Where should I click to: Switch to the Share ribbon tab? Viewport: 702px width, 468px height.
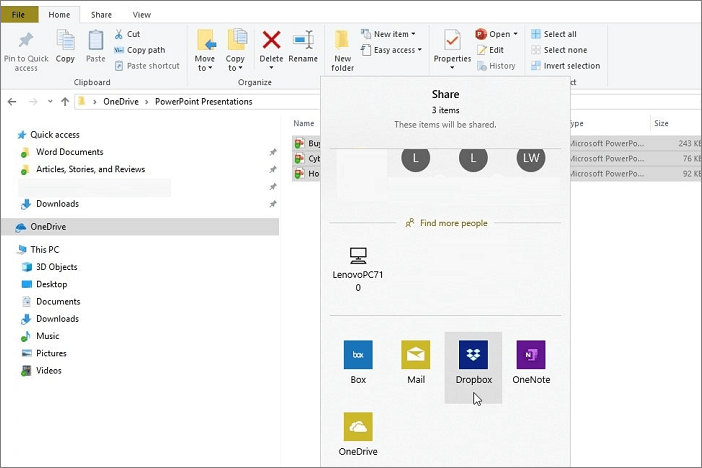pyautogui.click(x=101, y=15)
